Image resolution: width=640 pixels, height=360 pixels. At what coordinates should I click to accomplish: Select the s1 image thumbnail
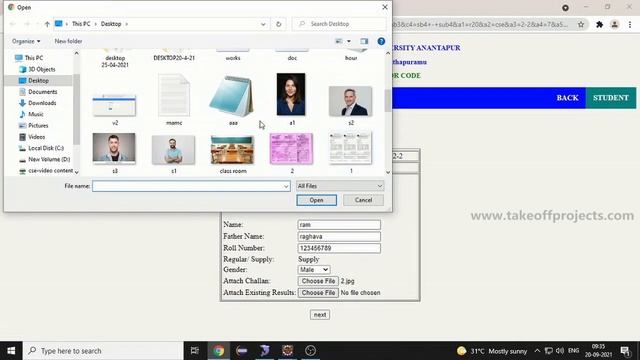(x=173, y=150)
